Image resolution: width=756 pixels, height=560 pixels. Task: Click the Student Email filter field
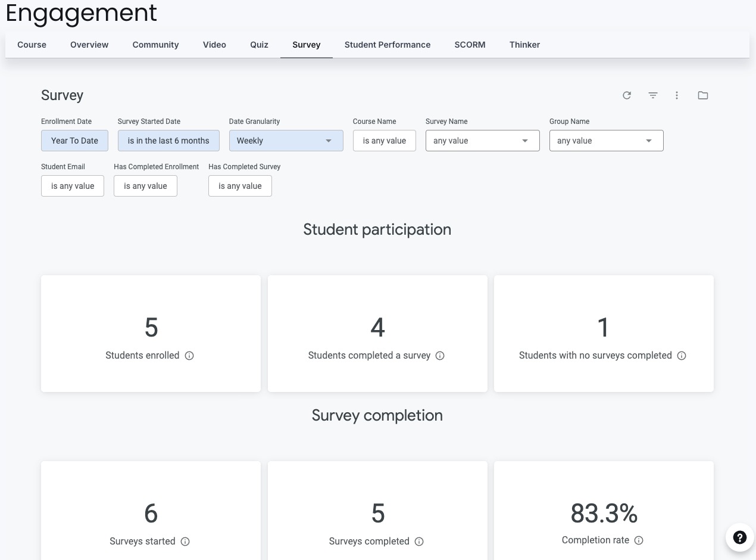click(x=72, y=186)
